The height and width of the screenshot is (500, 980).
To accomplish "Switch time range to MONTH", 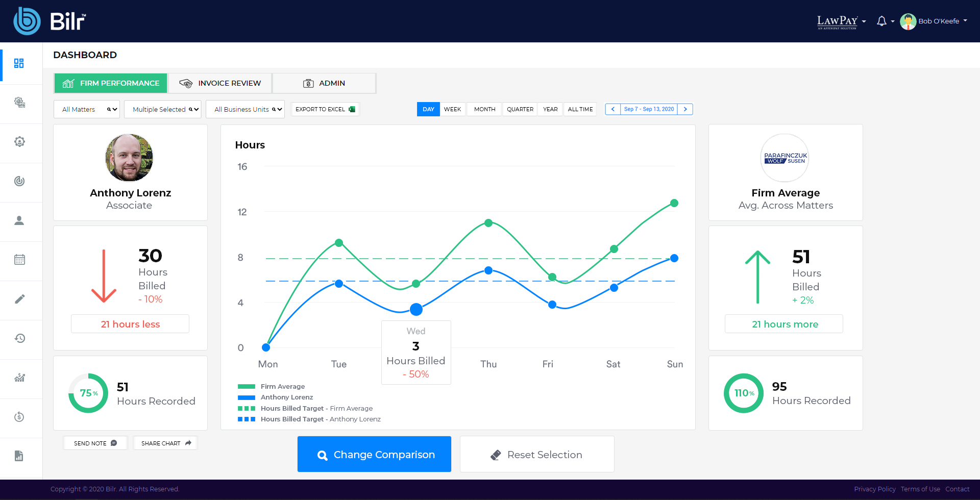I will tap(484, 109).
